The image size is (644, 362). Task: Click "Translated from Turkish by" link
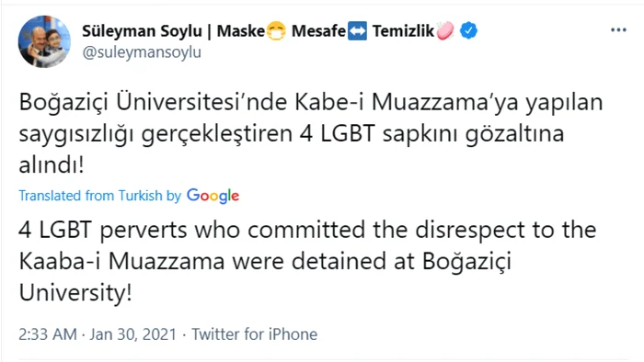pos(99,196)
